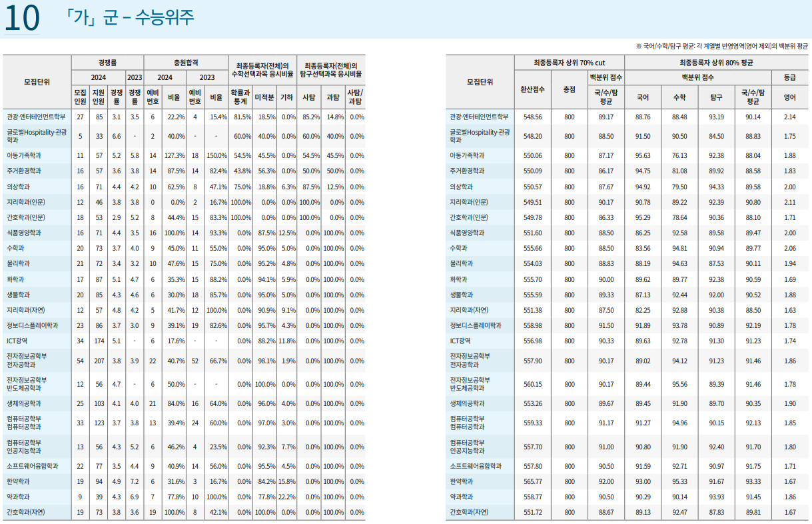Click '정보디스플레이학과' in the competition-rate table

[32, 325]
